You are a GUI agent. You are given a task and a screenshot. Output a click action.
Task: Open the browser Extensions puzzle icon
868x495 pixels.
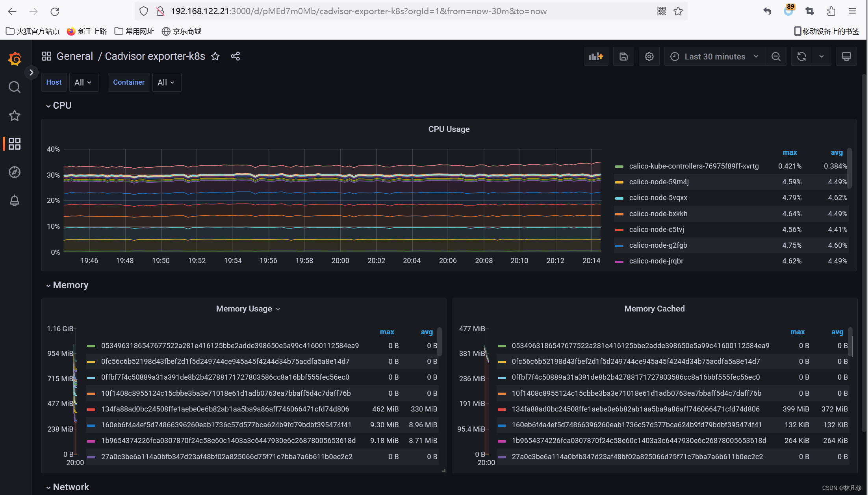[x=831, y=11]
